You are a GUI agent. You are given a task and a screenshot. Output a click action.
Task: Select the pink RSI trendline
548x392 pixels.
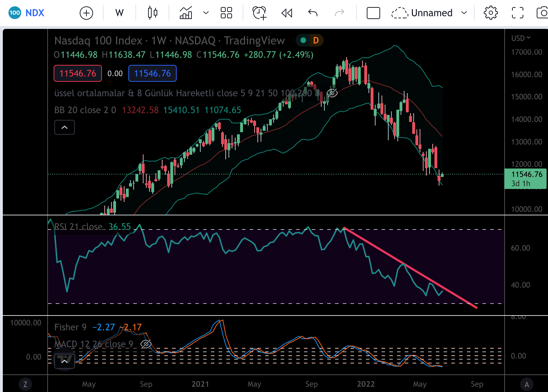pyautogui.click(x=410, y=268)
